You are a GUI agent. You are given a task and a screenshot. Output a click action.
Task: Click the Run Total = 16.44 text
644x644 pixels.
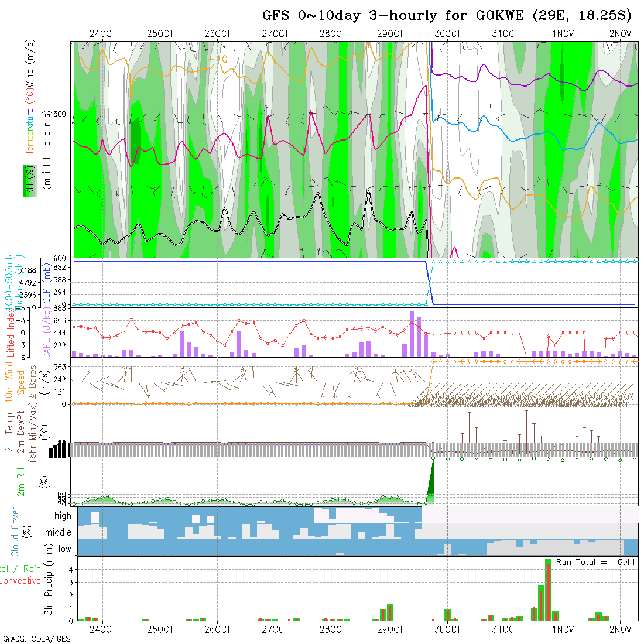(595, 562)
